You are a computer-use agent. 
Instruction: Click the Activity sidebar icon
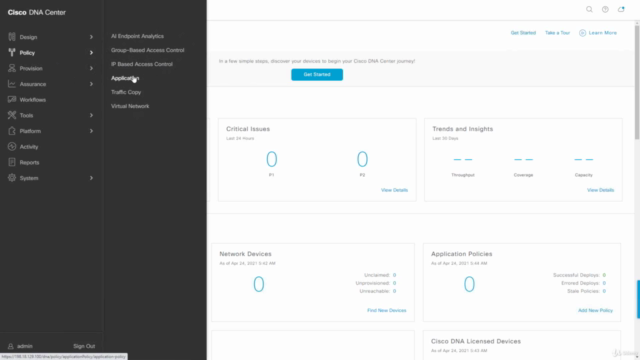tap(12, 147)
